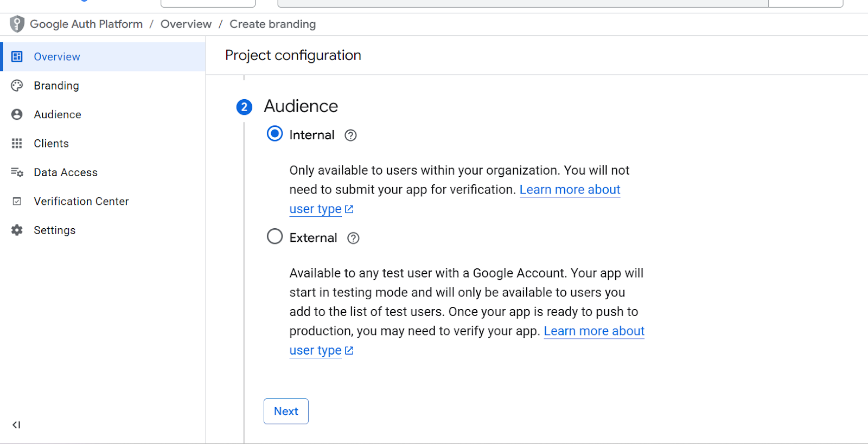Click the step 2 Audience number badge
Viewport: 868px width, 444px height.
(x=244, y=107)
